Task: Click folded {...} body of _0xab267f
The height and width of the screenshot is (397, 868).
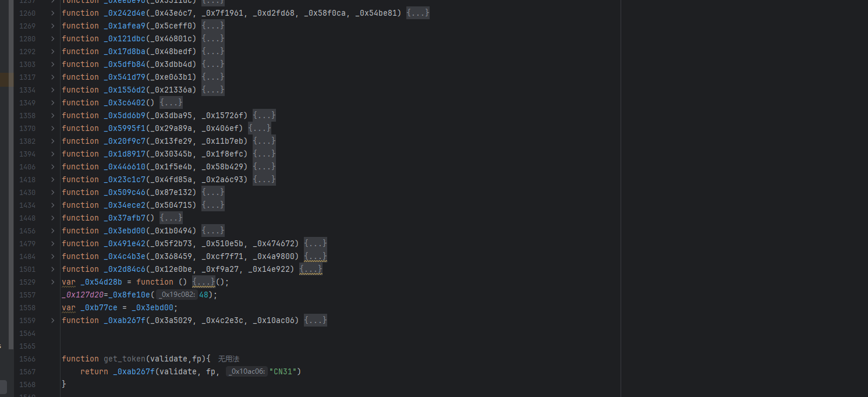Action: (316, 320)
